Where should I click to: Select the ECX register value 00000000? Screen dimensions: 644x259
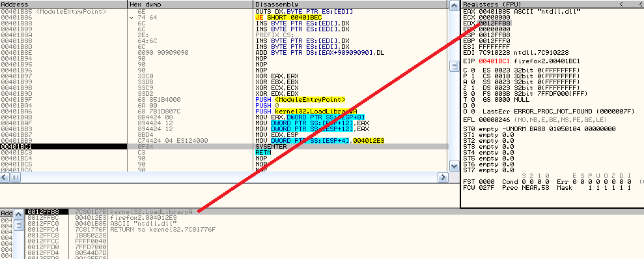[494, 18]
